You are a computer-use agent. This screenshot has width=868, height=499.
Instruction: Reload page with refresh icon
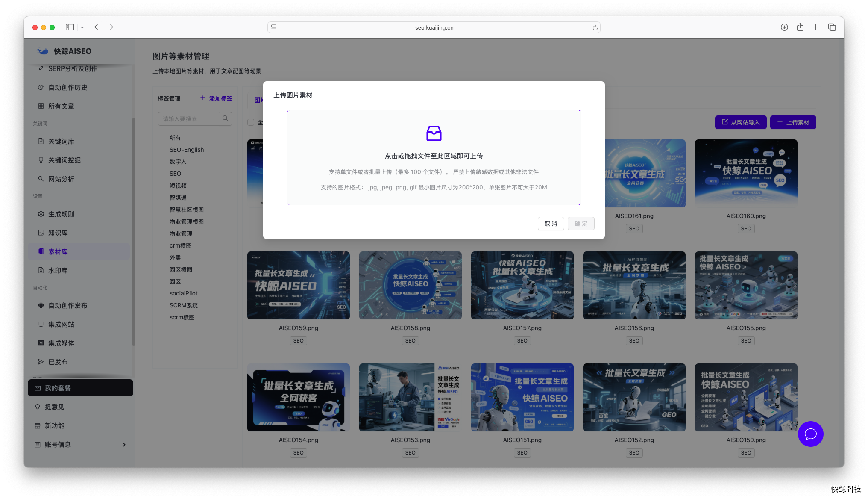tap(595, 27)
